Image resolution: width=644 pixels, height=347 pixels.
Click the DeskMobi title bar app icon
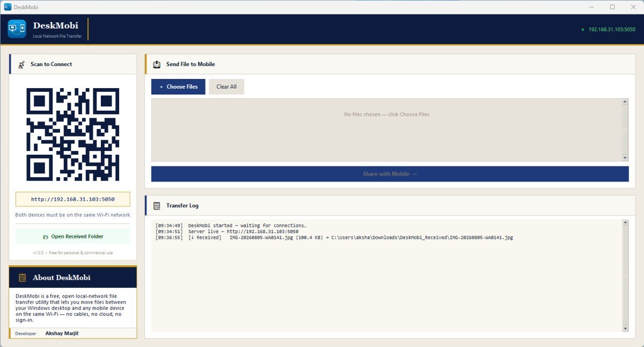pos(8,7)
